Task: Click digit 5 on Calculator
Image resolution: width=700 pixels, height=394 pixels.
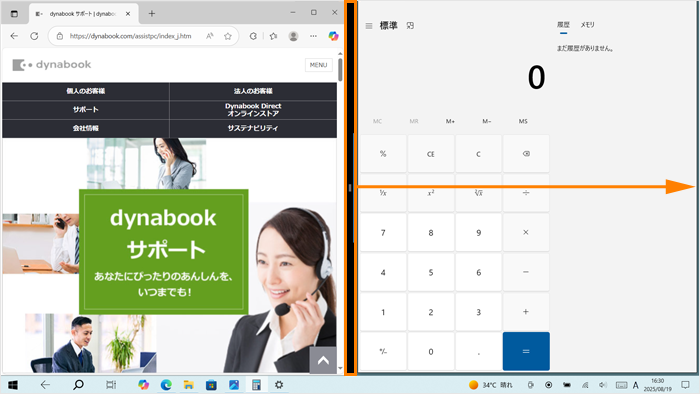Action: (x=430, y=272)
